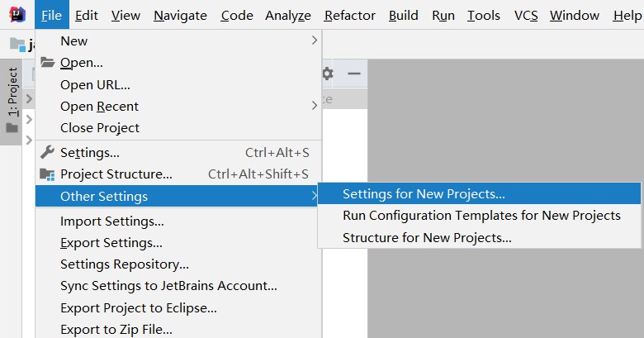Expand the first project tree node
Image resolution: width=644 pixels, height=338 pixels.
[29, 100]
